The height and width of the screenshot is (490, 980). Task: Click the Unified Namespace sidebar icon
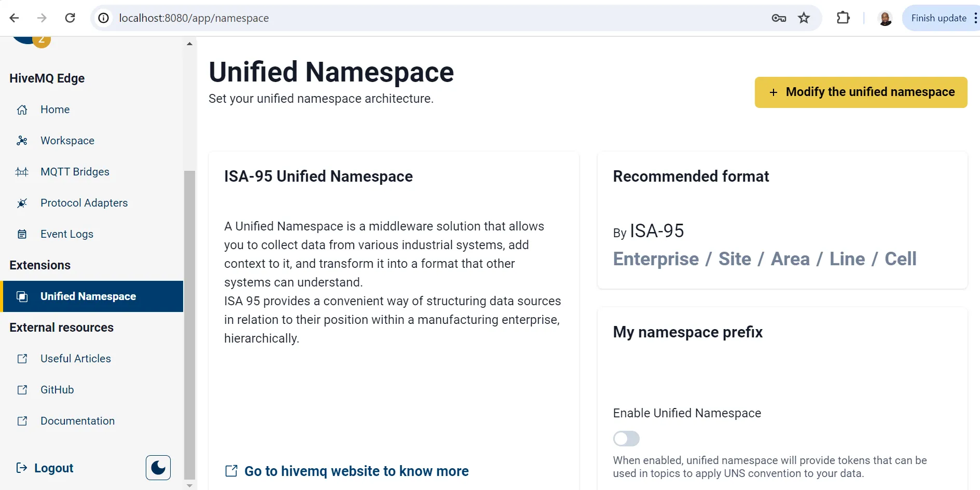[22, 296]
